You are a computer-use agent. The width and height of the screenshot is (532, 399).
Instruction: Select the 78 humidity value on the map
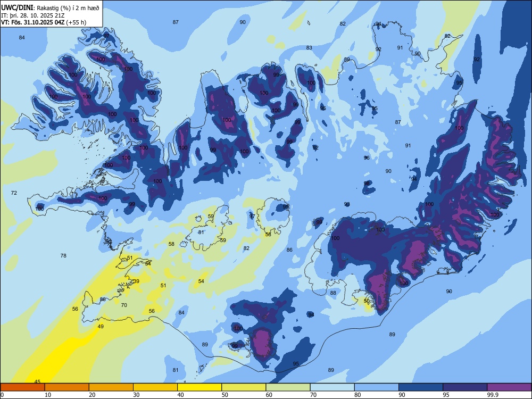[63, 255]
